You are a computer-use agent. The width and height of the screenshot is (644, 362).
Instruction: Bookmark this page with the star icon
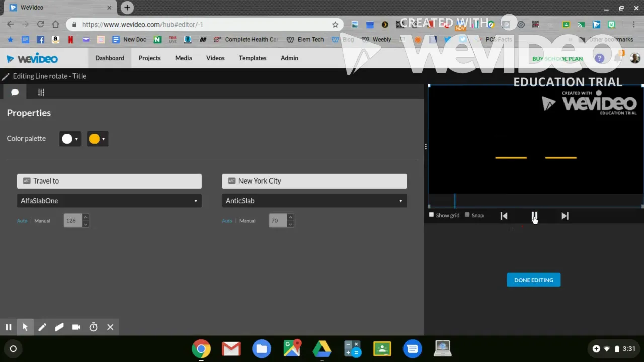point(335,24)
